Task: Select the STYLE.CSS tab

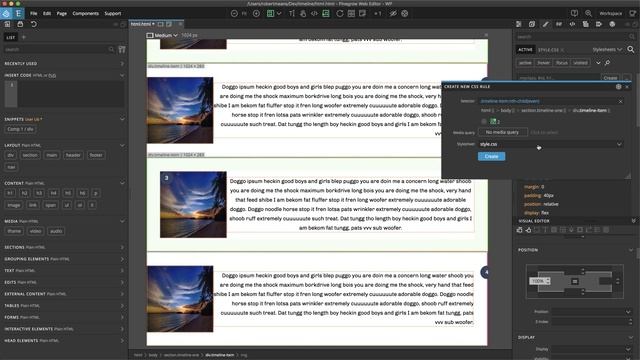Action: (548, 50)
